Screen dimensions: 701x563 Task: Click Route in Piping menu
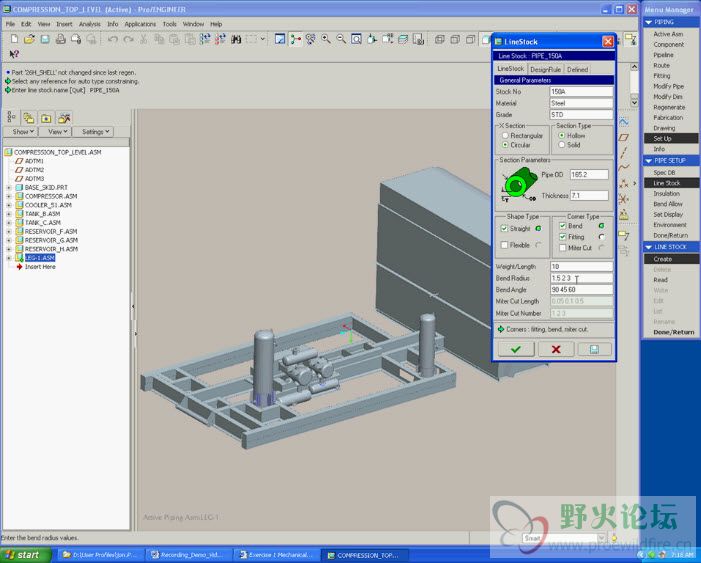click(x=661, y=65)
